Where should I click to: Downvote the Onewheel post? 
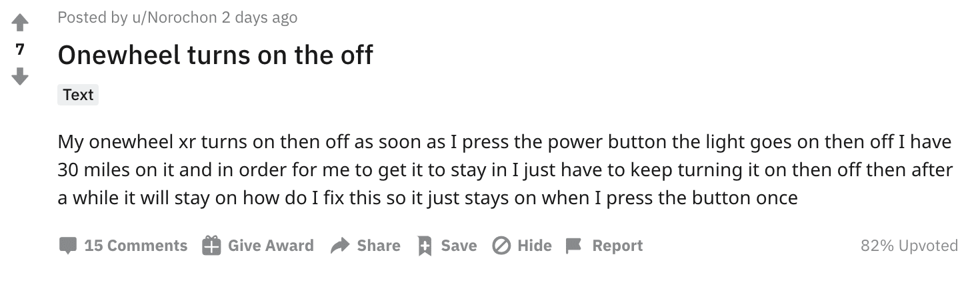(20, 75)
